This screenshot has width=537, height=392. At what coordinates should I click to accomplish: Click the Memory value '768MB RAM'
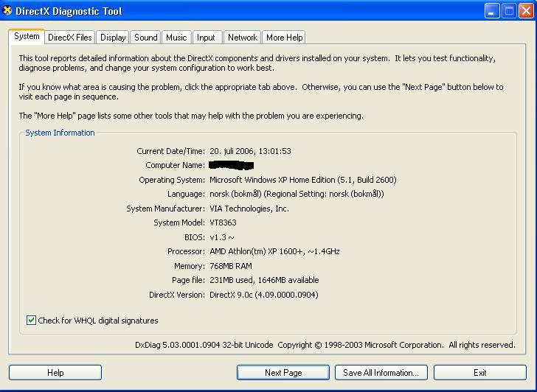[x=231, y=266]
